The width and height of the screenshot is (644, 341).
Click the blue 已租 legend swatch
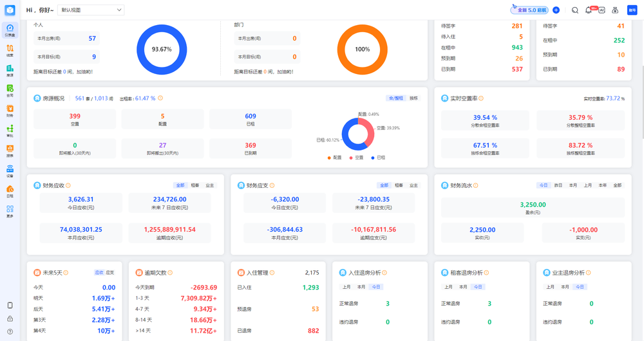click(x=373, y=158)
